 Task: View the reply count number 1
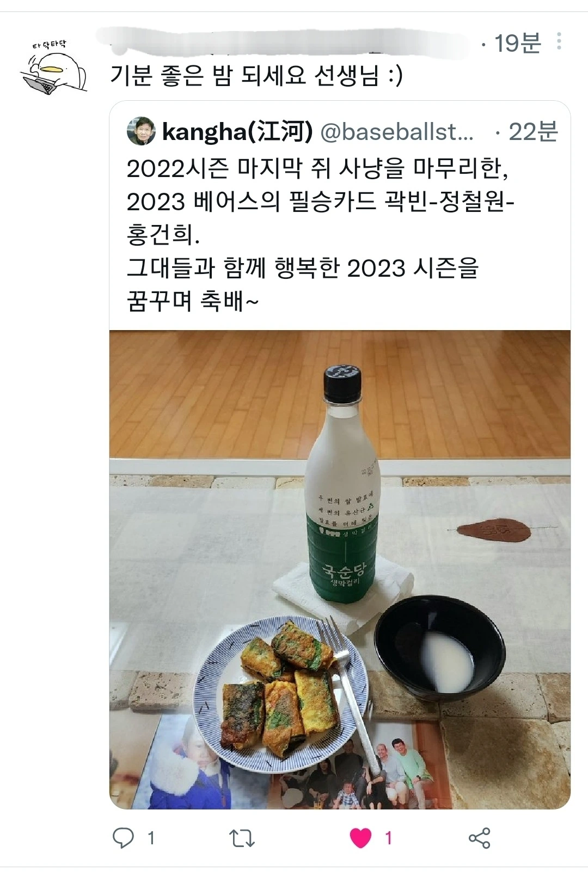click(x=151, y=838)
